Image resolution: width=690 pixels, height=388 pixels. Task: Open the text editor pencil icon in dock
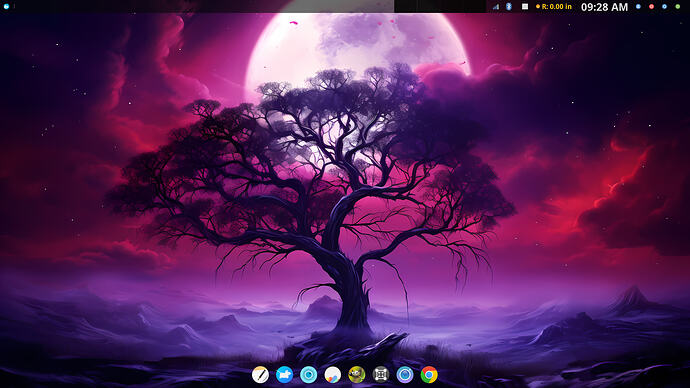pyautogui.click(x=260, y=375)
